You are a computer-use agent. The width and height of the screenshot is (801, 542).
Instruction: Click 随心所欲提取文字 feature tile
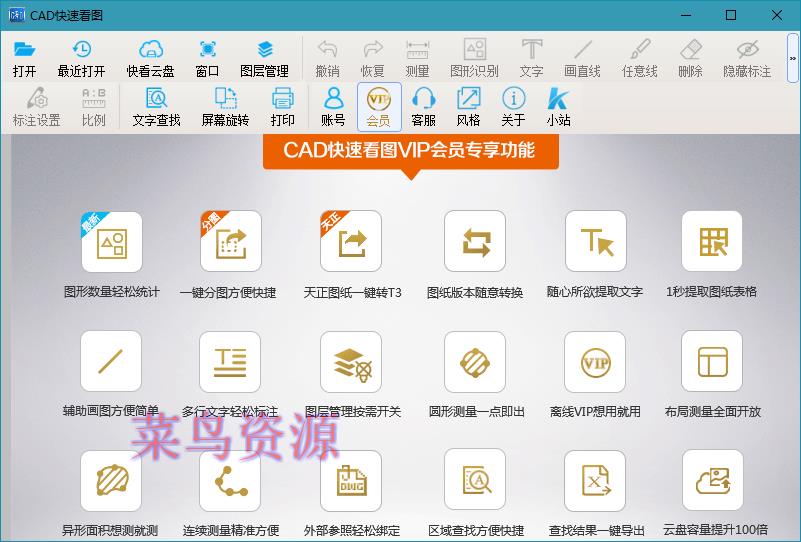tap(596, 241)
